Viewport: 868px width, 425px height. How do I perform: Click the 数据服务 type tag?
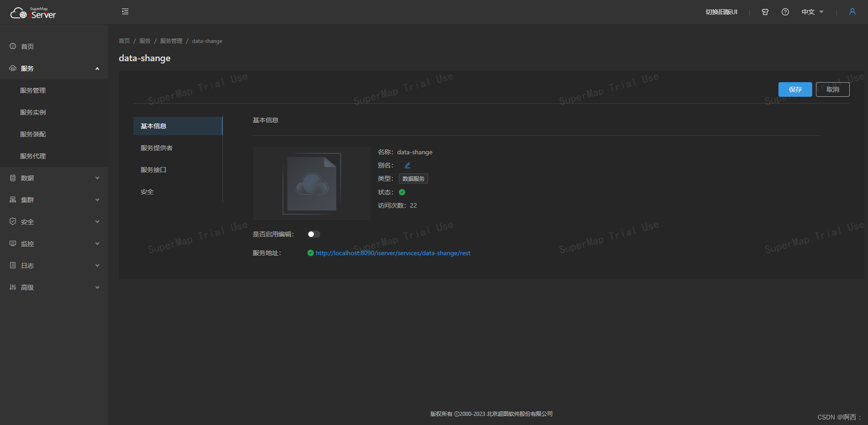point(413,178)
